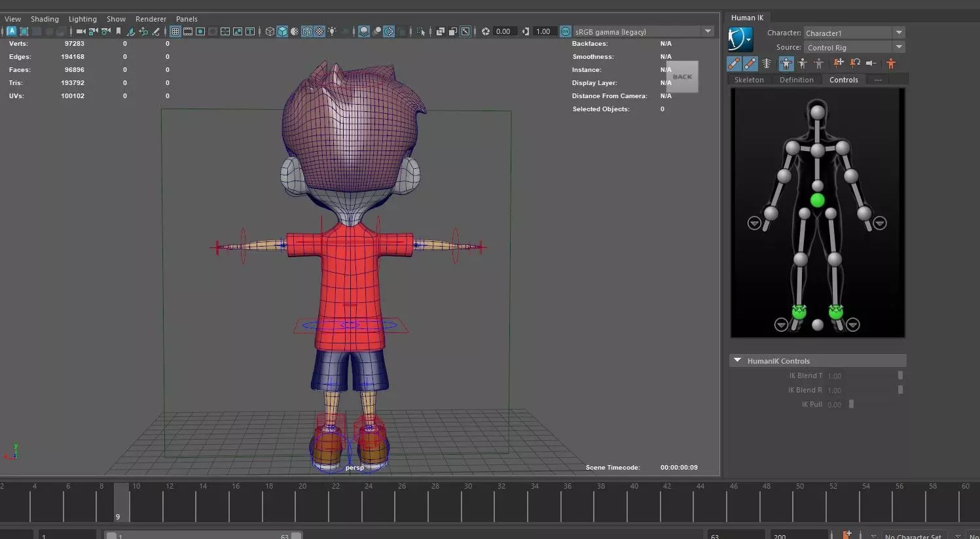This screenshot has width=980, height=539.
Task: Click the Exposure value field 0.00
Action: [505, 31]
